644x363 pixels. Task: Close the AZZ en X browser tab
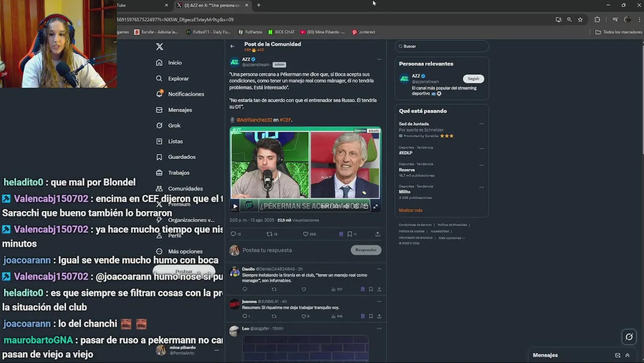(x=247, y=5)
